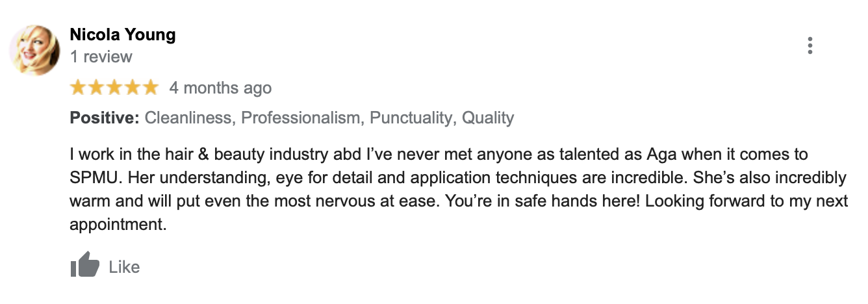The height and width of the screenshot is (304, 868).
Task: Click the second gold rating star
Action: point(96,87)
